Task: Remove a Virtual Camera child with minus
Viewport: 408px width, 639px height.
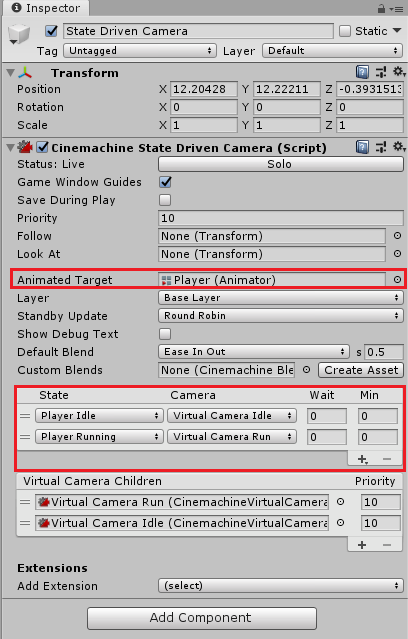Action: point(386,545)
